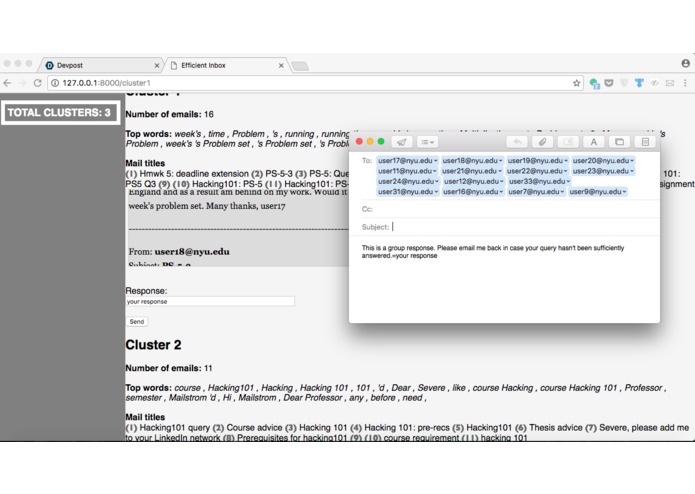Show the stationery pane icon

point(645,142)
